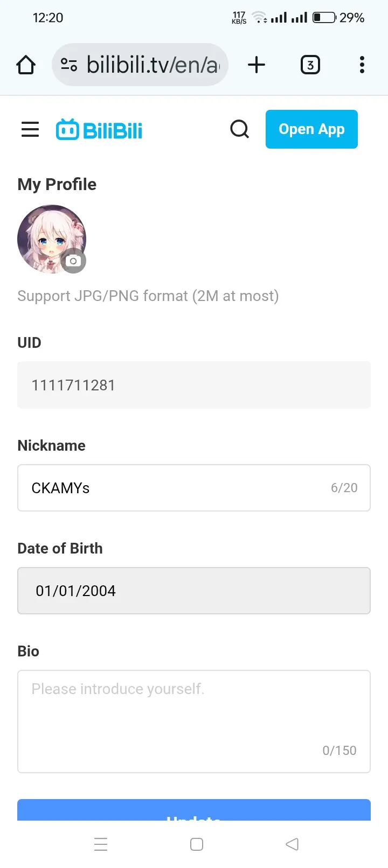The height and width of the screenshot is (868, 388).
Task: Open the BiliBili hamburger menu
Action: click(30, 129)
